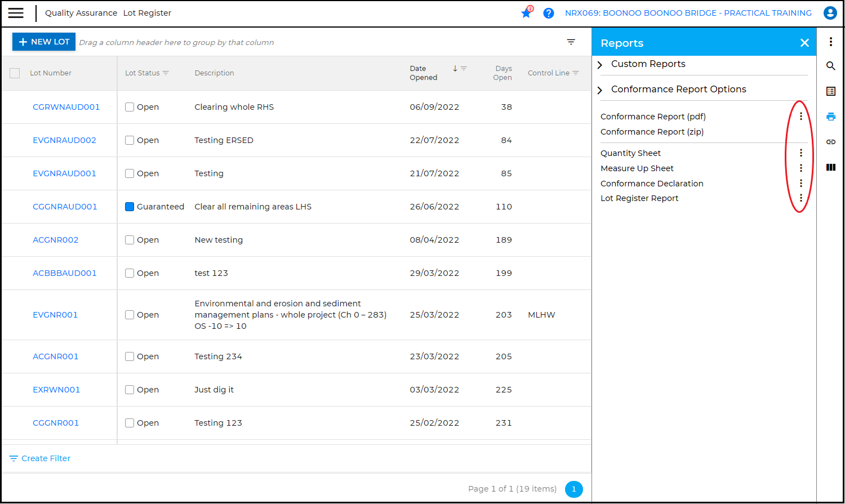The width and height of the screenshot is (845, 504).
Task: Open the Lot Status column filter
Action: [166, 73]
